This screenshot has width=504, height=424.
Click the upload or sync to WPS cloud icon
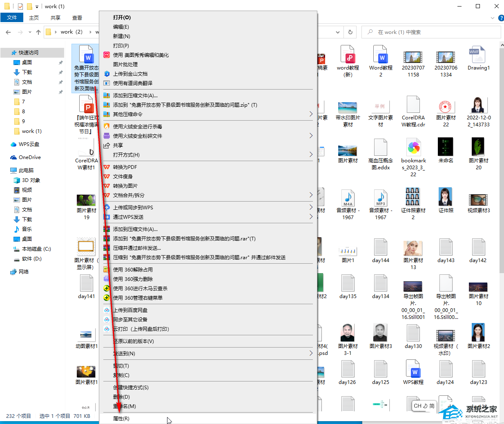[107, 207]
